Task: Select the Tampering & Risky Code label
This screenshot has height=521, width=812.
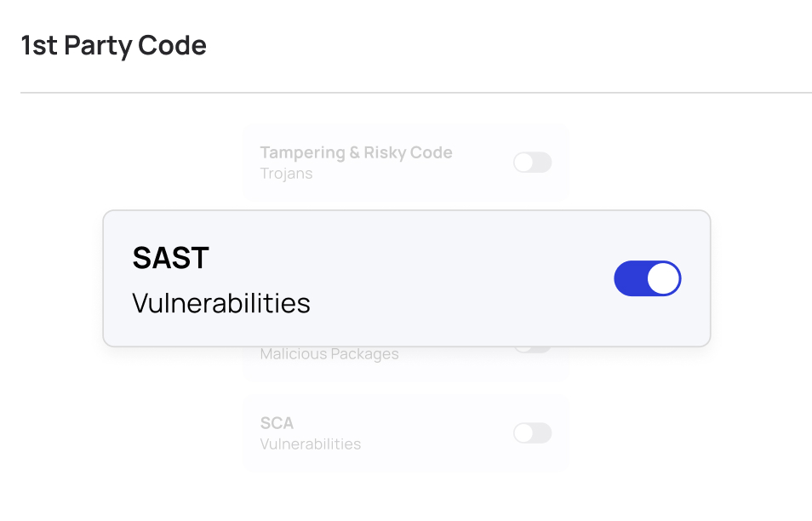Action: tap(356, 153)
